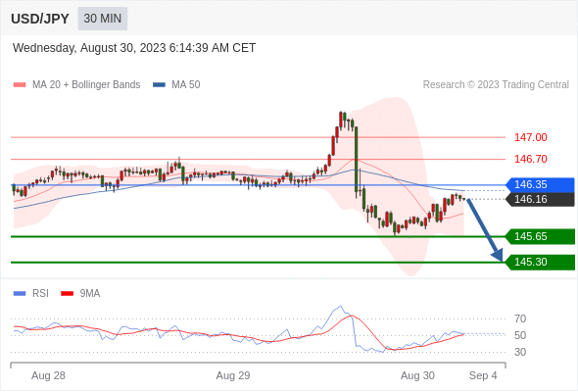578x392 pixels.
Task: Click the red 147.00 resistance label
Action: coord(531,137)
